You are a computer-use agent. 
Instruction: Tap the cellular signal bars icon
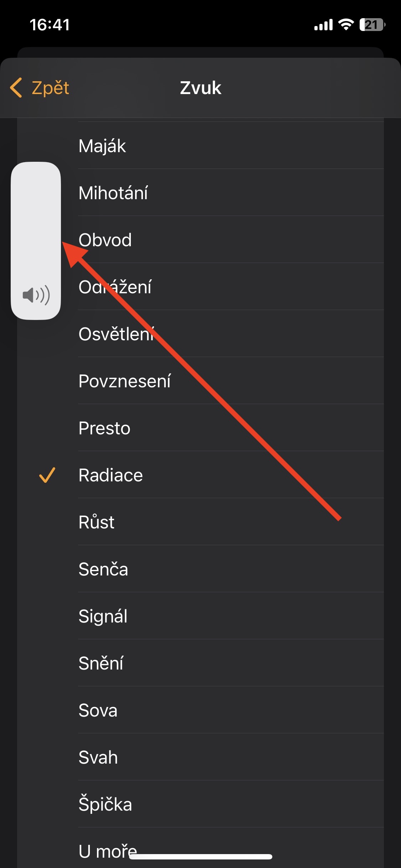click(x=323, y=25)
